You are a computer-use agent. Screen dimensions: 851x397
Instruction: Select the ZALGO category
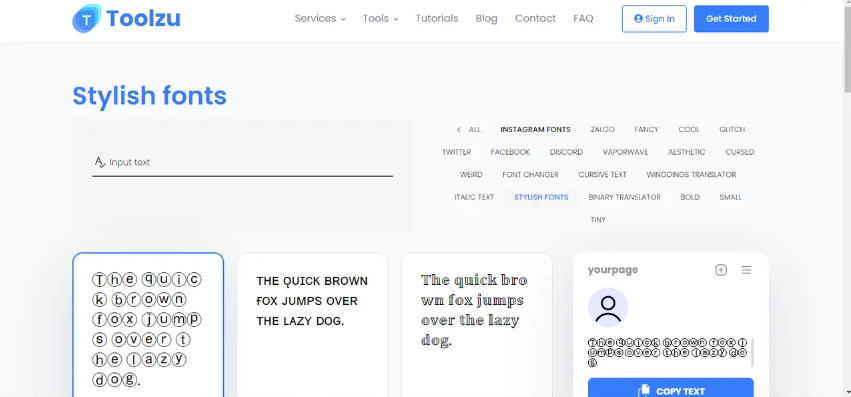coord(602,130)
